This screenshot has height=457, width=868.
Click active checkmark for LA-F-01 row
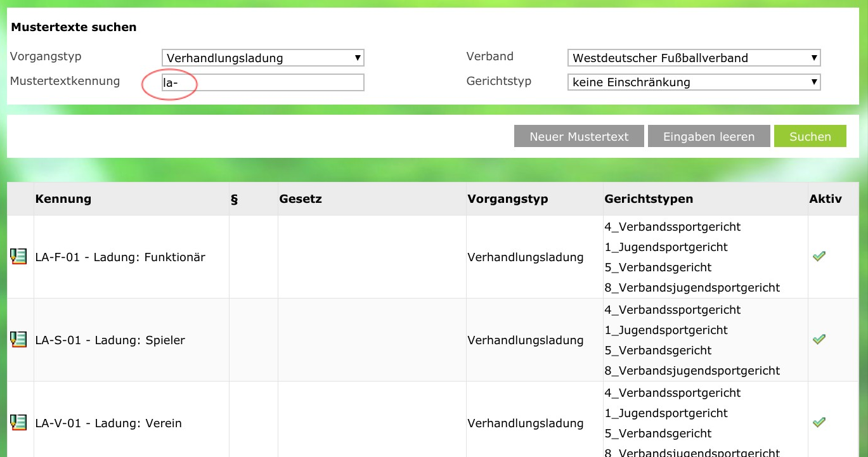(x=819, y=256)
